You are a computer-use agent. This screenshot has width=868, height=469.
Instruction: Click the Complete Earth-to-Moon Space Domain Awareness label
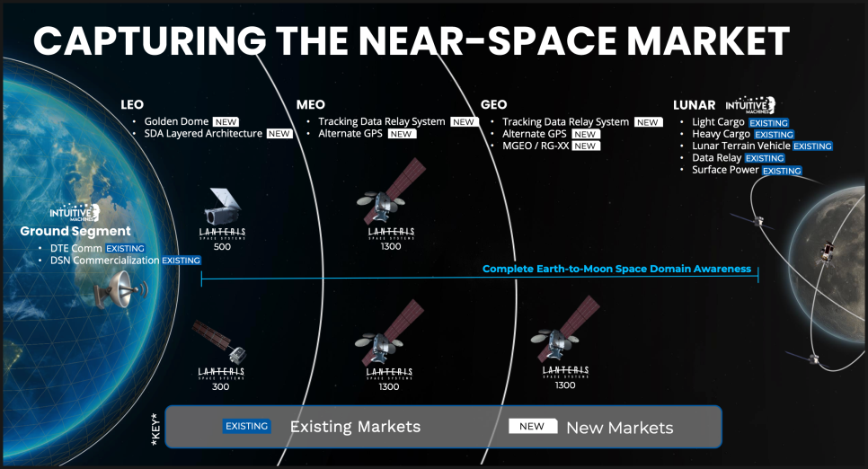tap(616, 269)
